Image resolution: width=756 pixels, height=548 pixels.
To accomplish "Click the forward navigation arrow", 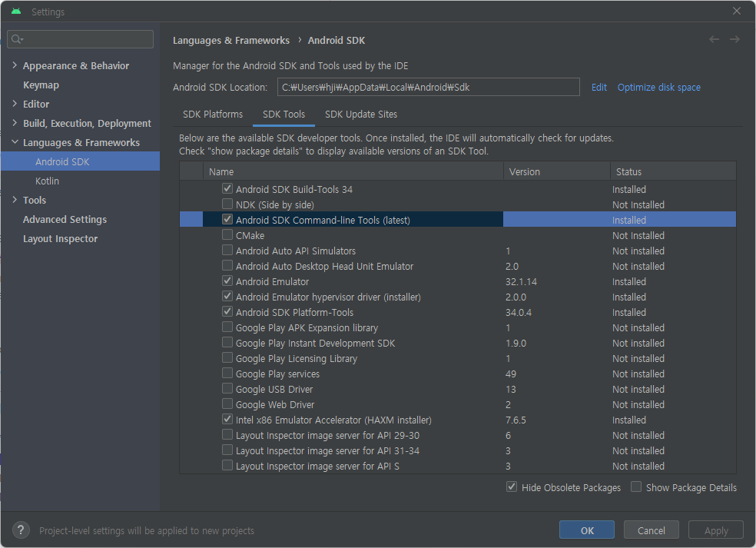I will point(734,39).
